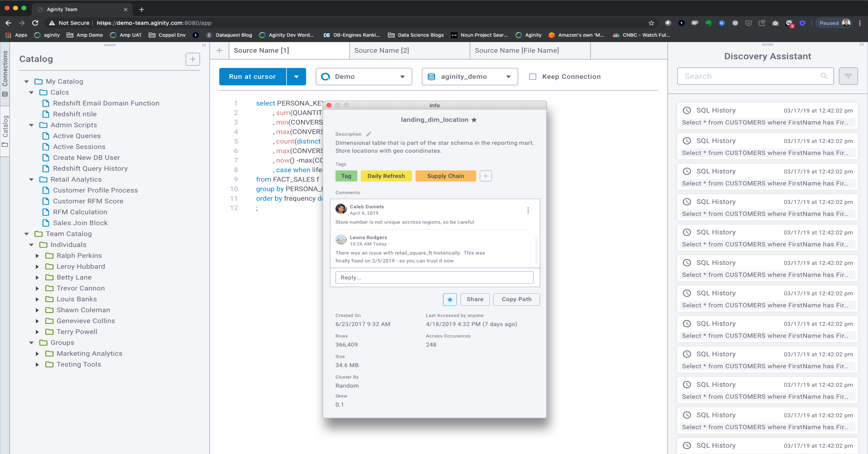Click the edit description pencil icon

(x=369, y=134)
